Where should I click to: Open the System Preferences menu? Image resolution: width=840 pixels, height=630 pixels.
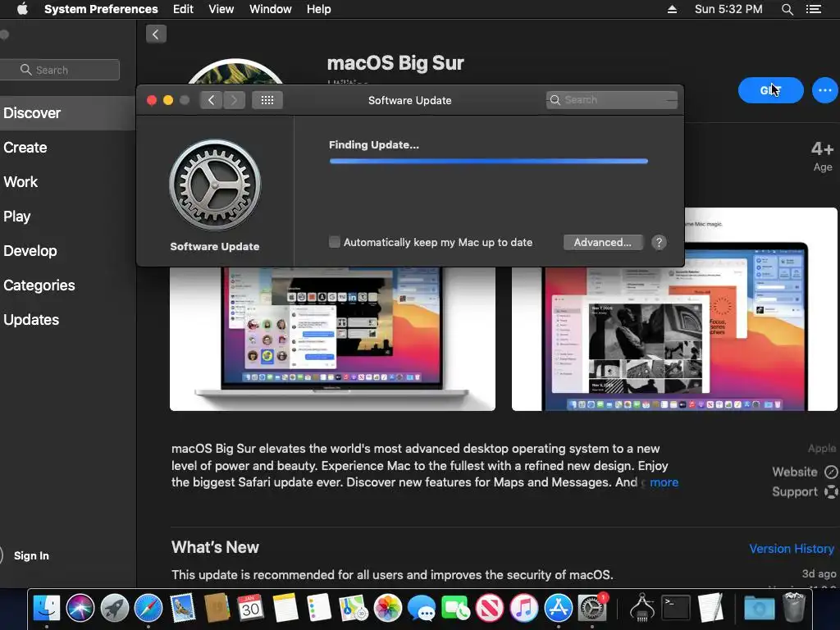click(x=101, y=9)
